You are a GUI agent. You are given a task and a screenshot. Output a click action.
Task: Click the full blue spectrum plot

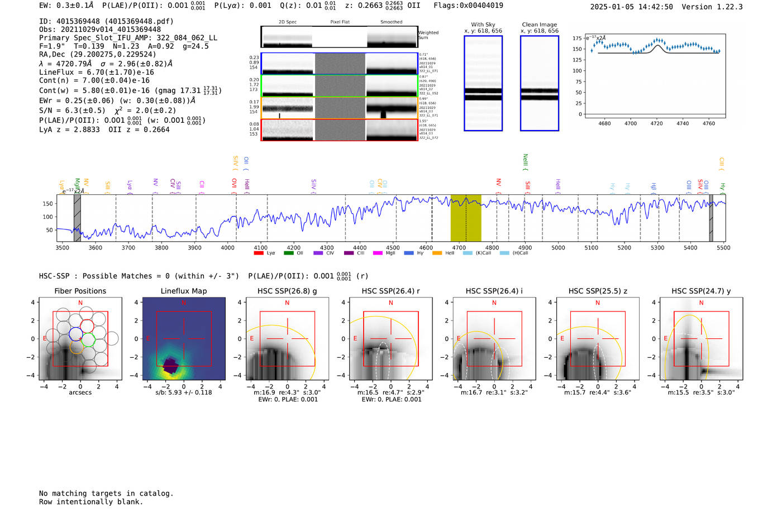(391, 218)
